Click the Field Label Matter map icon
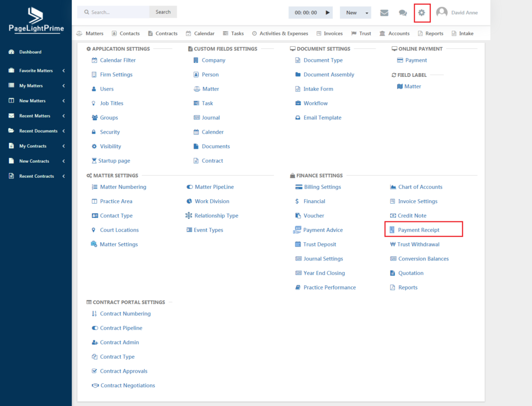532x406 pixels. [x=400, y=87]
